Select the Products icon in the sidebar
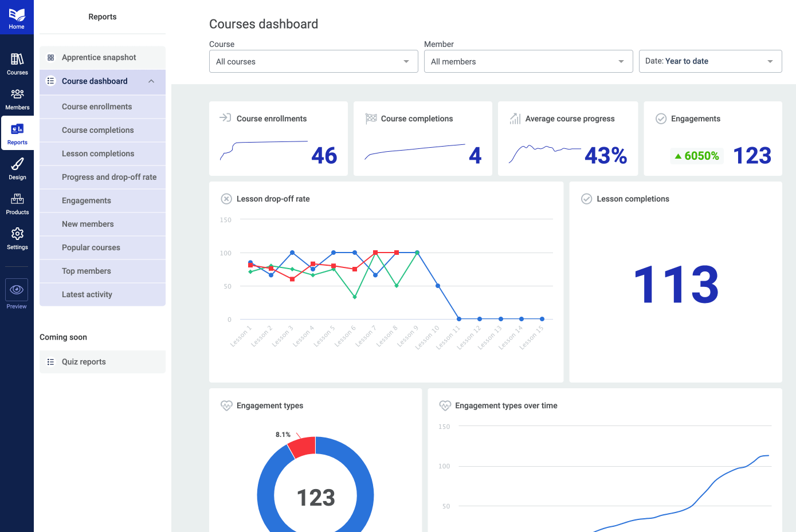Image resolution: width=796 pixels, height=532 pixels. (17, 203)
